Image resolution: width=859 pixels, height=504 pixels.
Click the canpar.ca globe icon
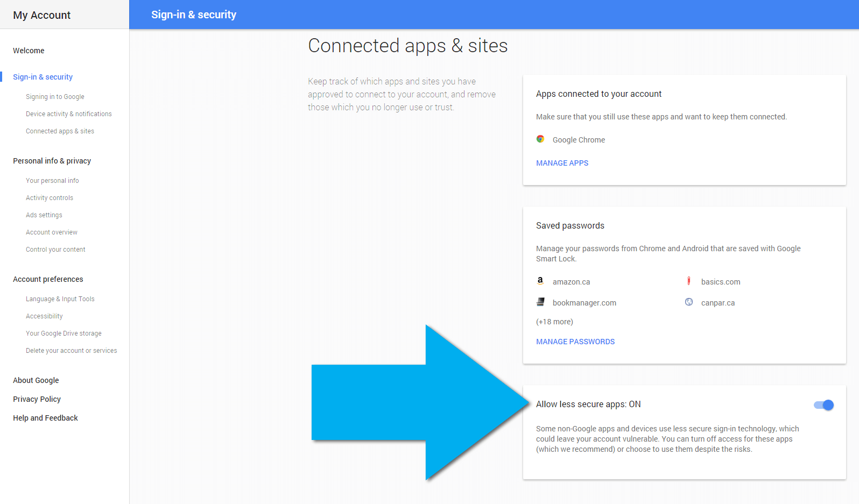click(x=689, y=302)
